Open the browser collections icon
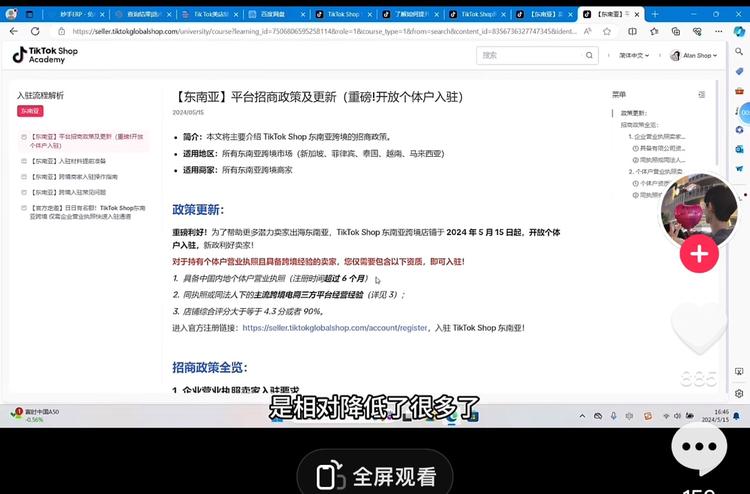Image resolution: width=750 pixels, height=494 pixels. (675, 31)
